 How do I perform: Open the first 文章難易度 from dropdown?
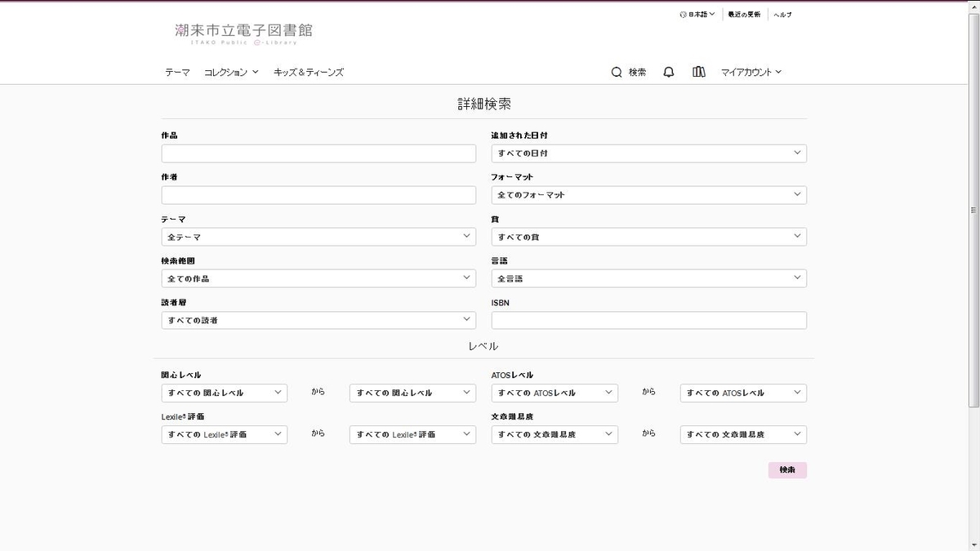click(x=555, y=434)
